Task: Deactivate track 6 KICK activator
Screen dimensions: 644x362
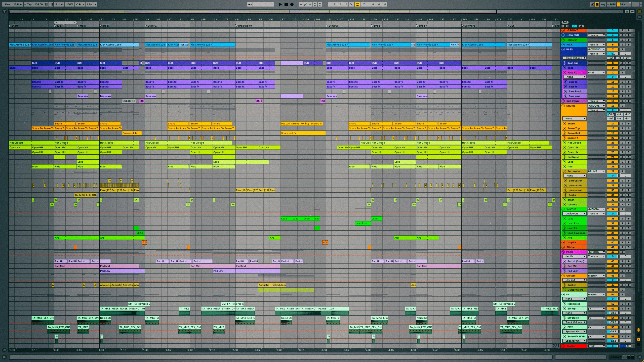Action: click(613, 45)
